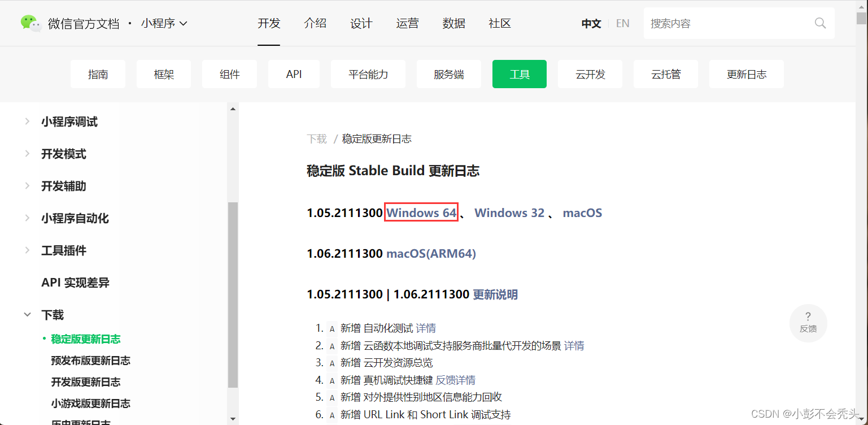Download the Windows 64 stable build

click(x=421, y=212)
